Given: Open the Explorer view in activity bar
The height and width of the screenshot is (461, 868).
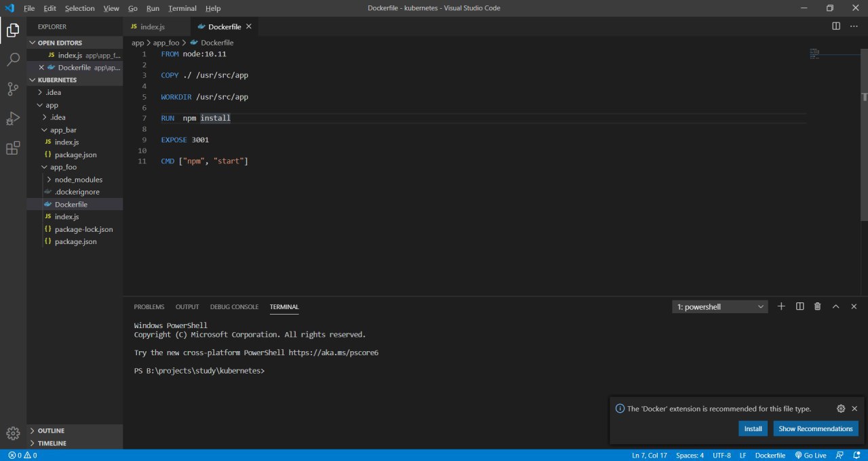Looking at the screenshot, I should 13,30.
